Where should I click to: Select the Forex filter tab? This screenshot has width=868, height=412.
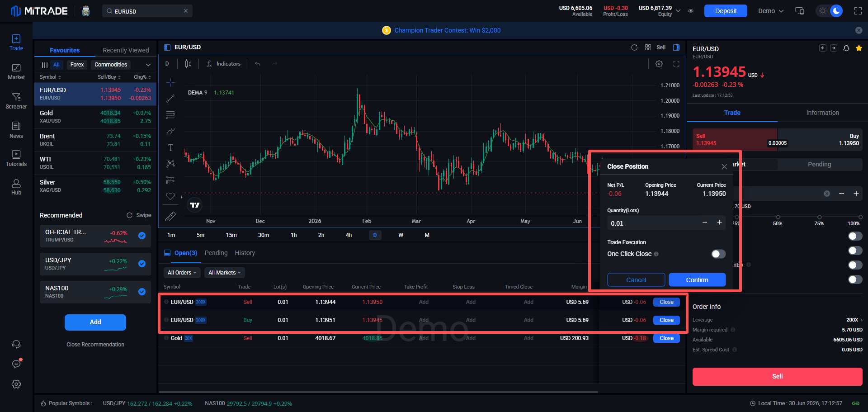click(x=77, y=65)
